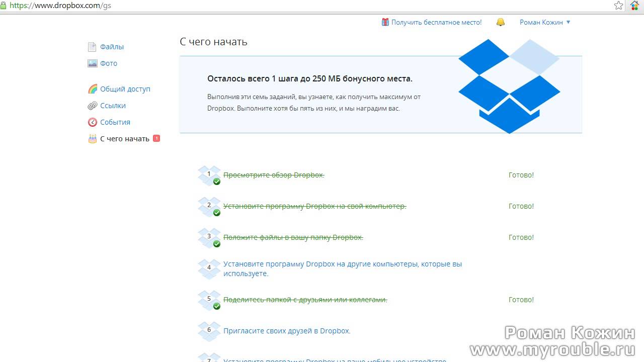
Task: Click the Осталось всего 1 шага banner heading
Action: pos(310,78)
